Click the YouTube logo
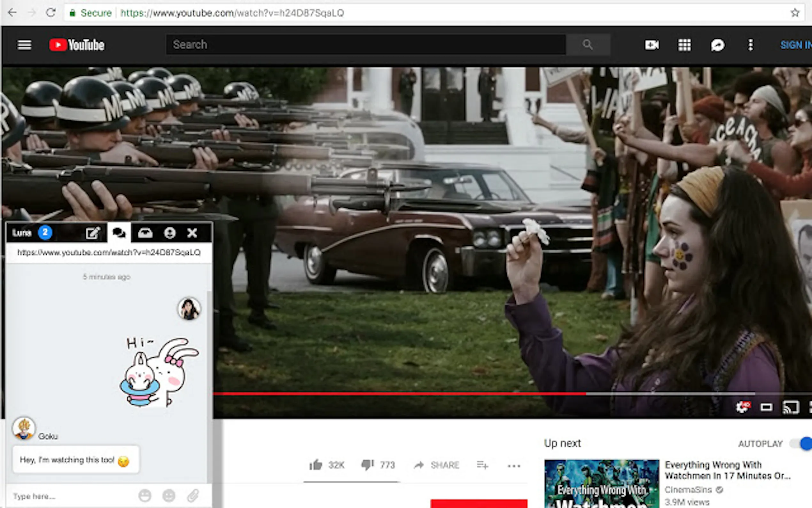 (x=77, y=45)
